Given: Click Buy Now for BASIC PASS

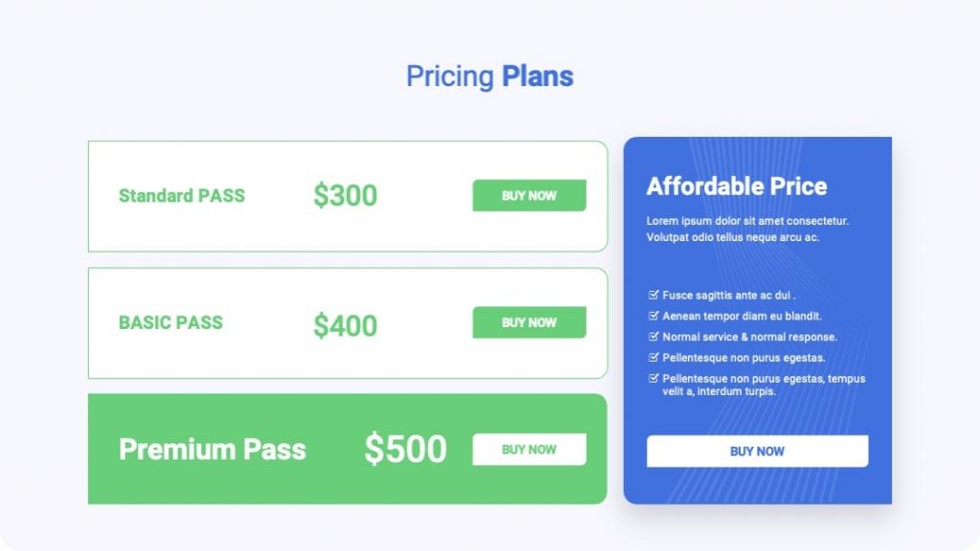Looking at the screenshot, I should 528,322.
